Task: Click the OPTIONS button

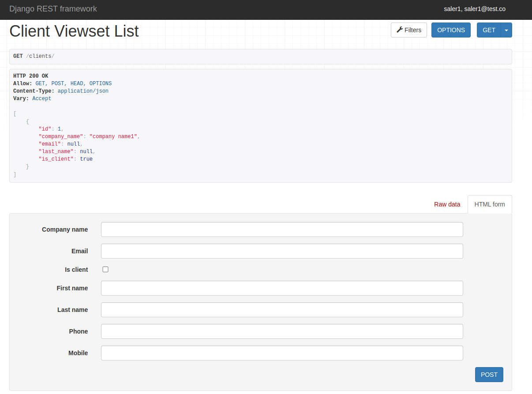Action: [451, 30]
